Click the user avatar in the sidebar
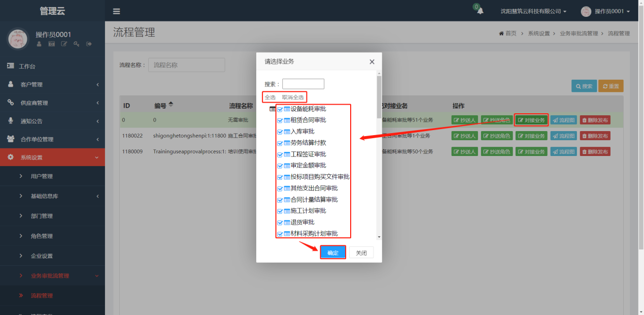The image size is (644, 315). click(x=18, y=39)
